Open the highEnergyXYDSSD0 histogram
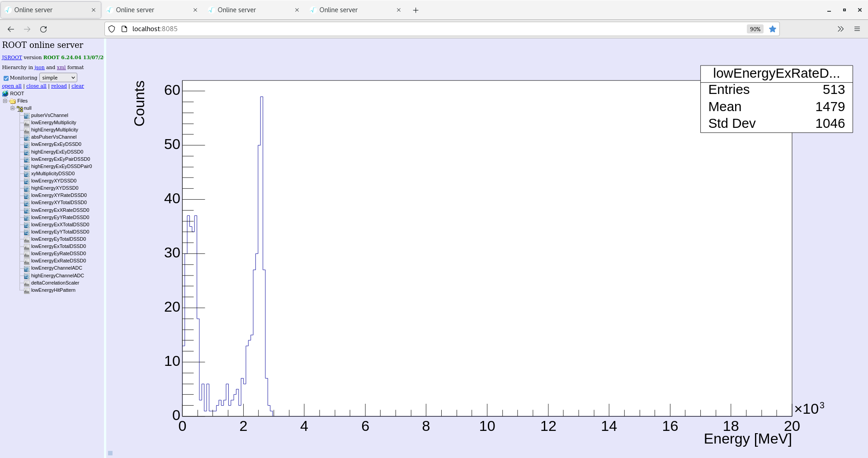868x458 pixels. [55, 188]
